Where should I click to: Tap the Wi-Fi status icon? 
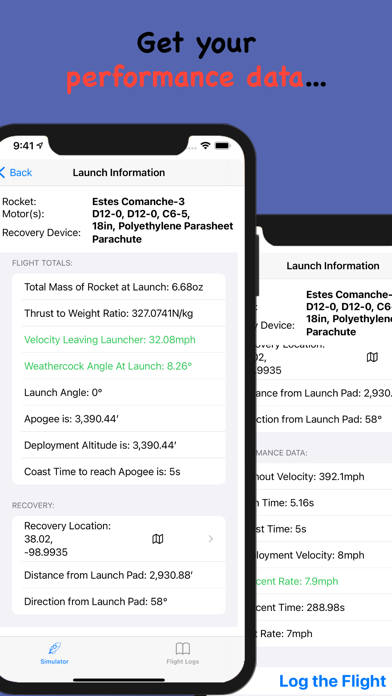(205, 146)
